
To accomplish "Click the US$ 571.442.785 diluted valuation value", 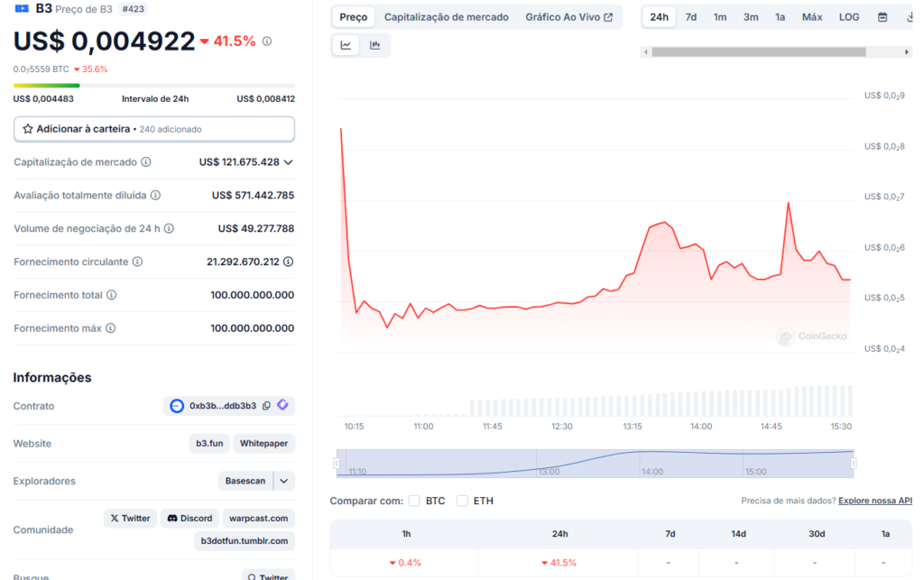I will click(x=253, y=195).
